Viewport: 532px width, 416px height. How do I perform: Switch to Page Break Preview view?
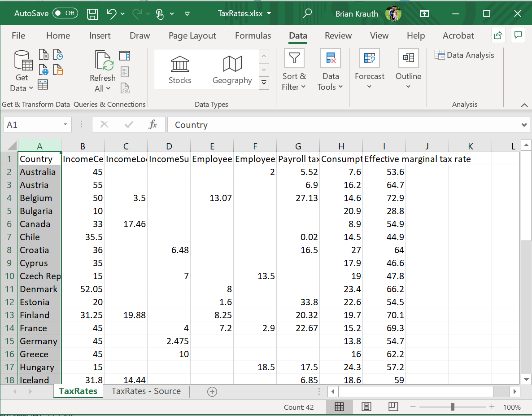[x=393, y=407]
